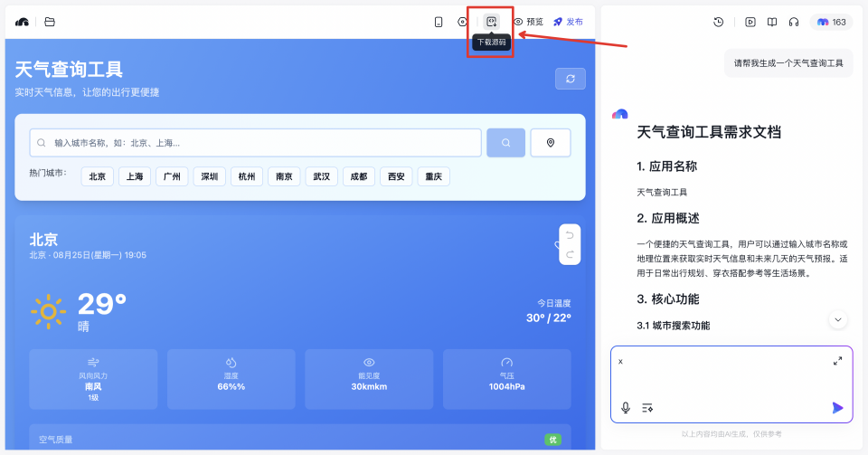Open the prompt optimize list icon
The width and height of the screenshot is (868, 455).
point(647,408)
